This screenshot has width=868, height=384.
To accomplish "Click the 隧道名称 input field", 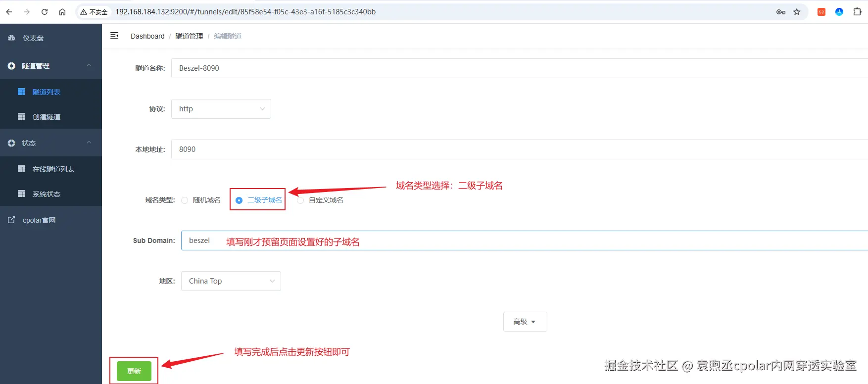I will point(520,68).
